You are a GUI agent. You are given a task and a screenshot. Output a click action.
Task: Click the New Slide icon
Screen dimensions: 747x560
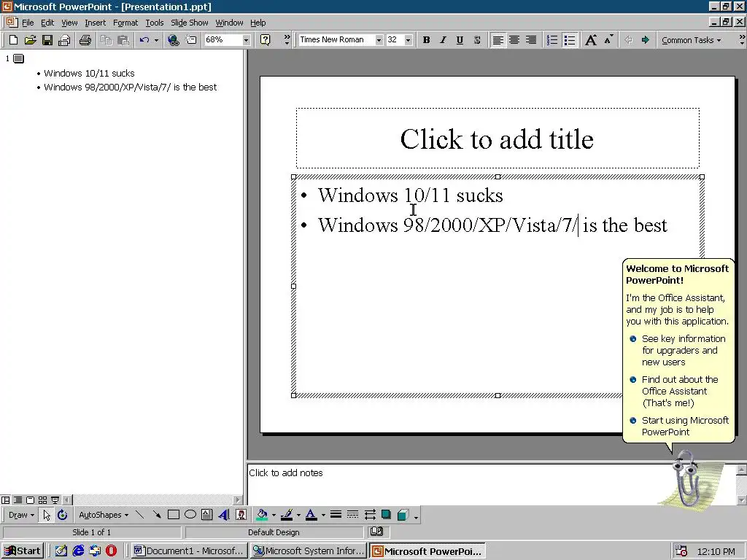coord(191,40)
